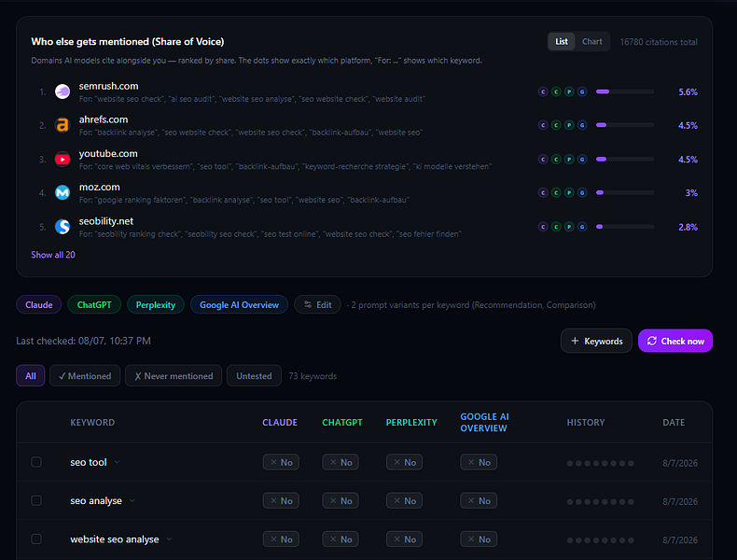Click the ChatGPT platform dot for seobility.net
This screenshot has height=560, width=737.
tap(556, 227)
